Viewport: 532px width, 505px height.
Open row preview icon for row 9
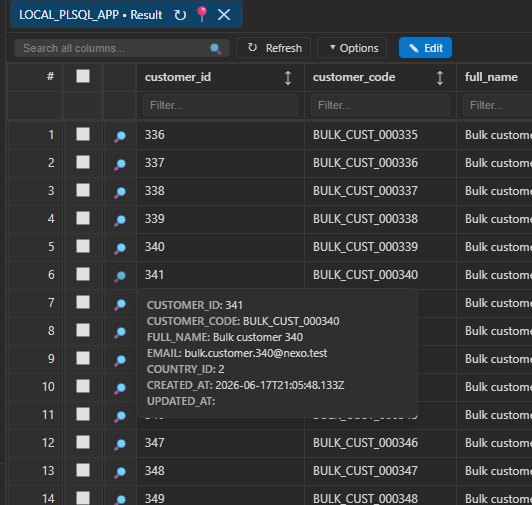pyautogui.click(x=120, y=360)
